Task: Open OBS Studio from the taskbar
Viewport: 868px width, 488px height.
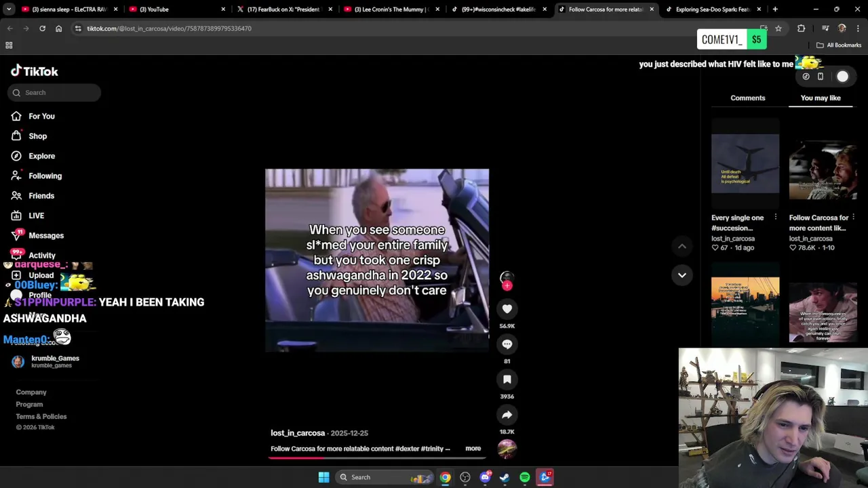Action: tap(465, 477)
